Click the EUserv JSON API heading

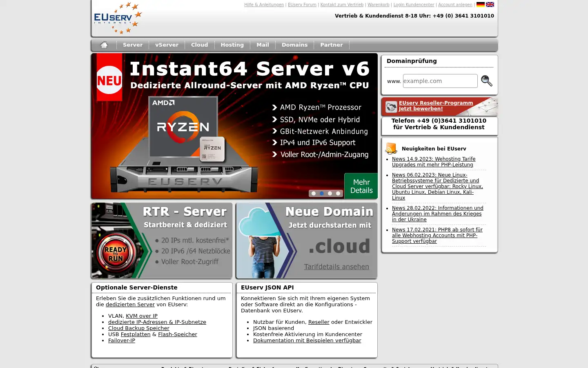[x=267, y=287]
